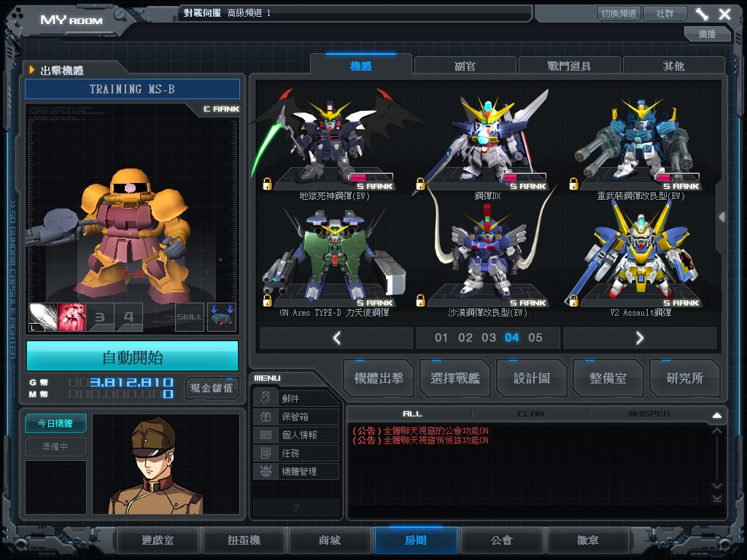
Task: Switch chat to the CLAN tab
Action: (531, 414)
